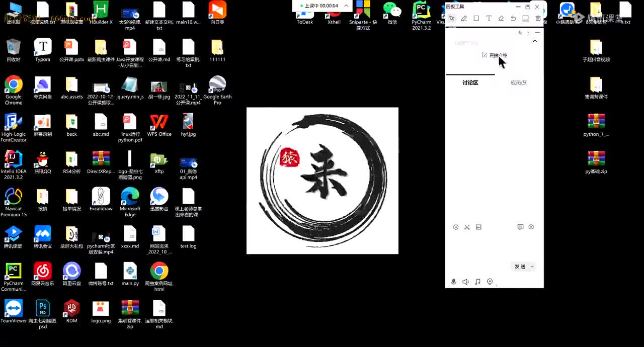Select py基础.zip archive on desktop
Image resolution: width=644 pixels, height=347 pixels.
[x=596, y=162]
